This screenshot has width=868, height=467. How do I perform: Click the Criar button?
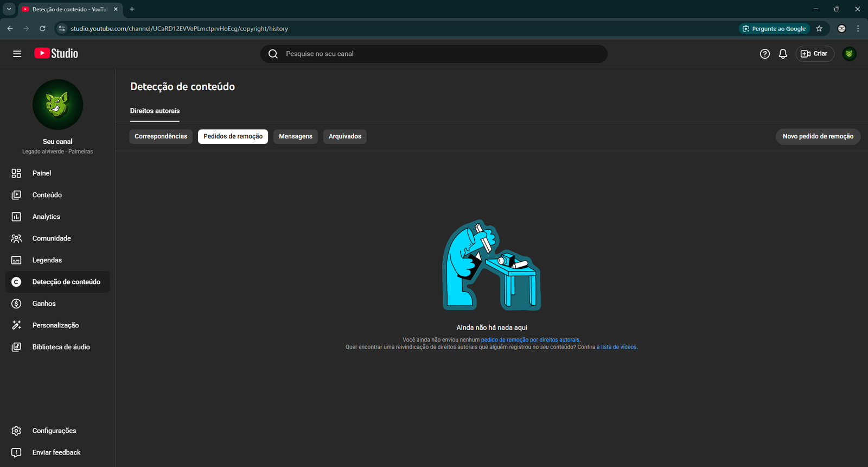(x=815, y=54)
